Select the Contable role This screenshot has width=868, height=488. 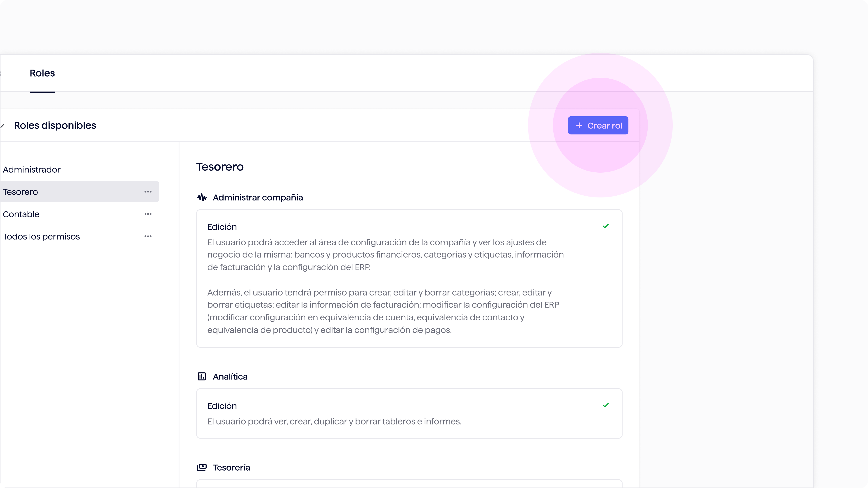21,214
